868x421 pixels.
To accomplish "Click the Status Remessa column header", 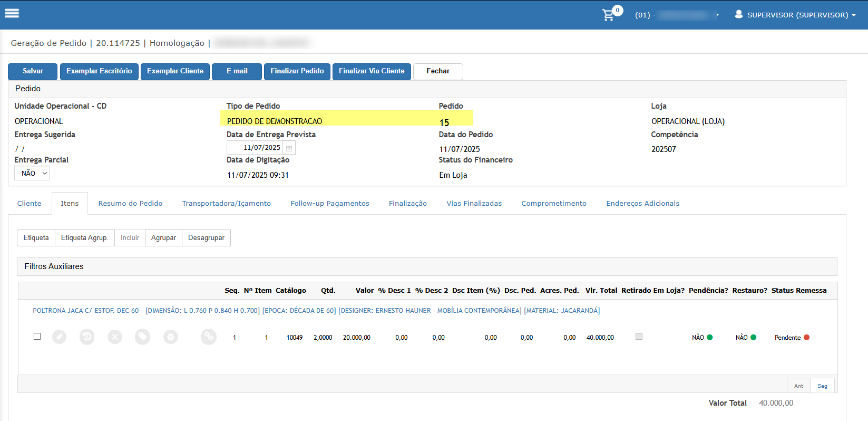I will coord(799,290).
